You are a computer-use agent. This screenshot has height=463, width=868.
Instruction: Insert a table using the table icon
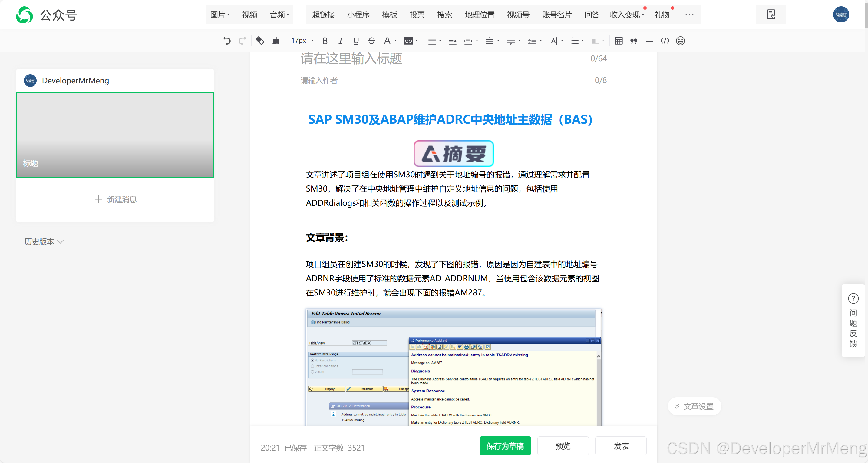point(618,41)
